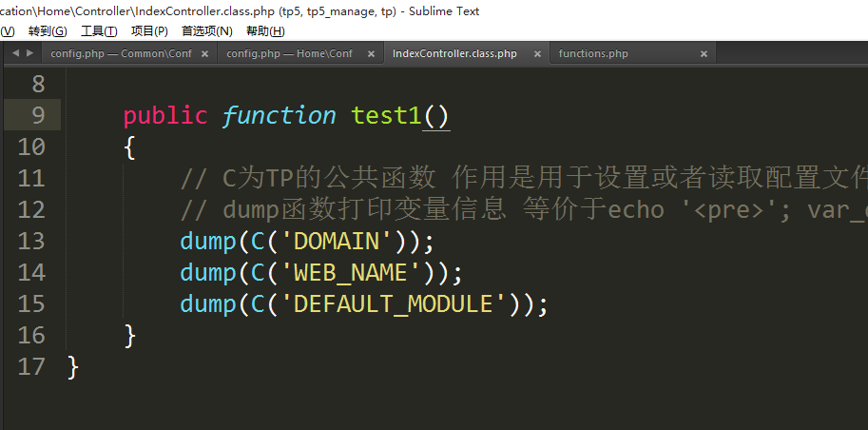Image resolution: width=868 pixels, height=430 pixels.
Task: Close the config.php Common\Conf tab
Action: point(204,54)
